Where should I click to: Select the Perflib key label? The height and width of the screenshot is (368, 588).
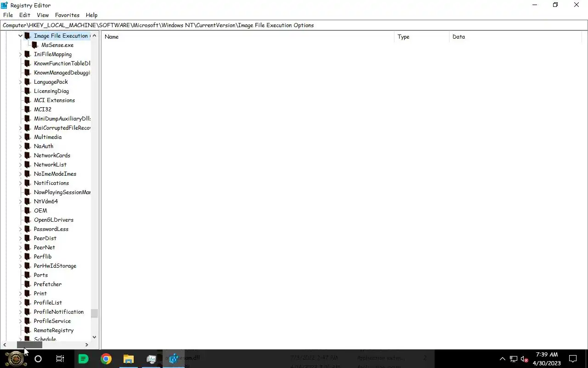[x=42, y=257]
